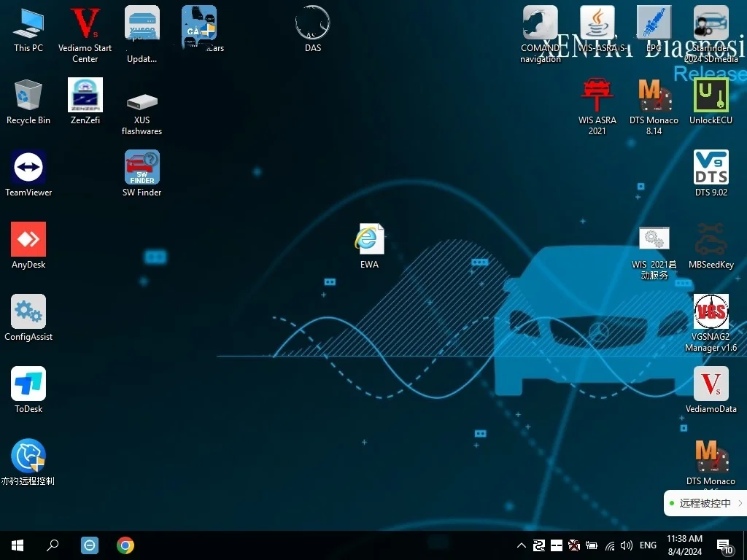Open Google Chrome from the taskbar

click(125, 545)
